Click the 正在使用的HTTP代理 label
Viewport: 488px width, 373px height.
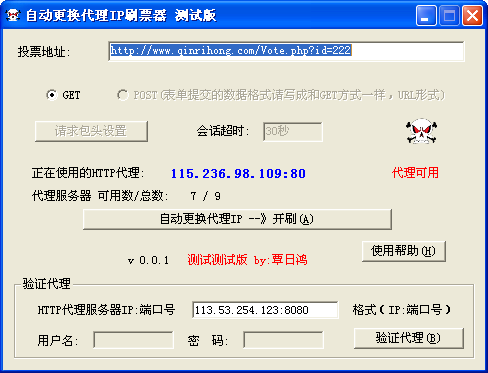point(88,173)
